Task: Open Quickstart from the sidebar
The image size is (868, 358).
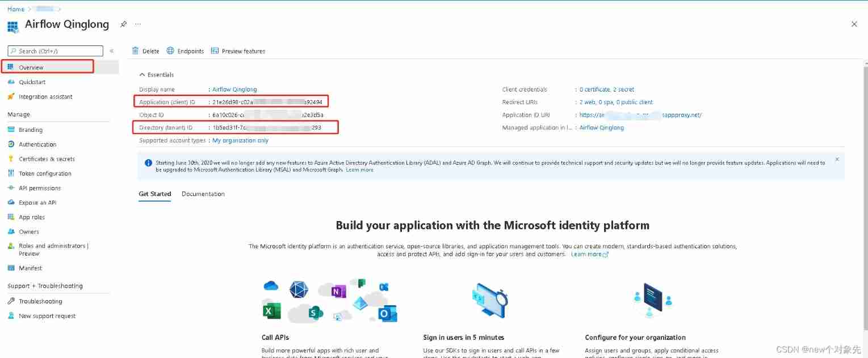Action: (32, 82)
